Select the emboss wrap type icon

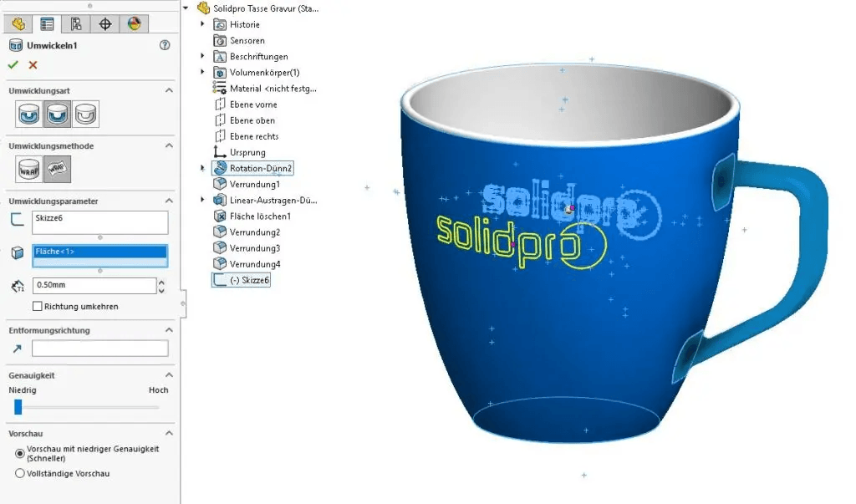tap(29, 114)
